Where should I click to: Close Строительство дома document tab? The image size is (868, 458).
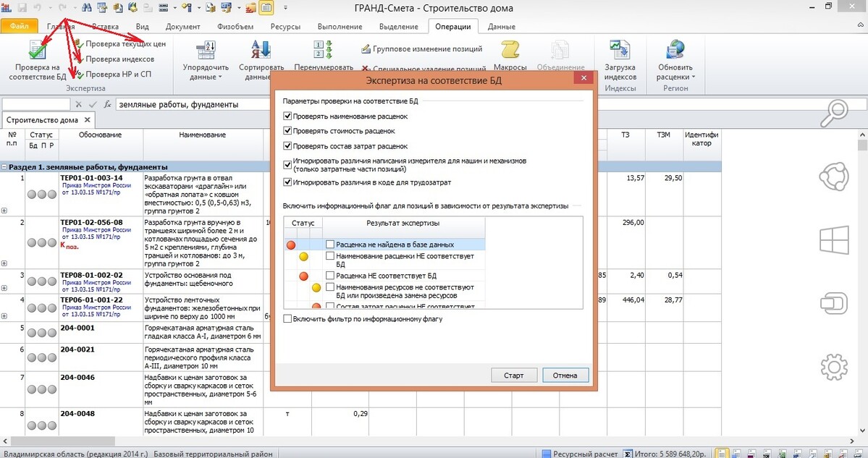87,120
